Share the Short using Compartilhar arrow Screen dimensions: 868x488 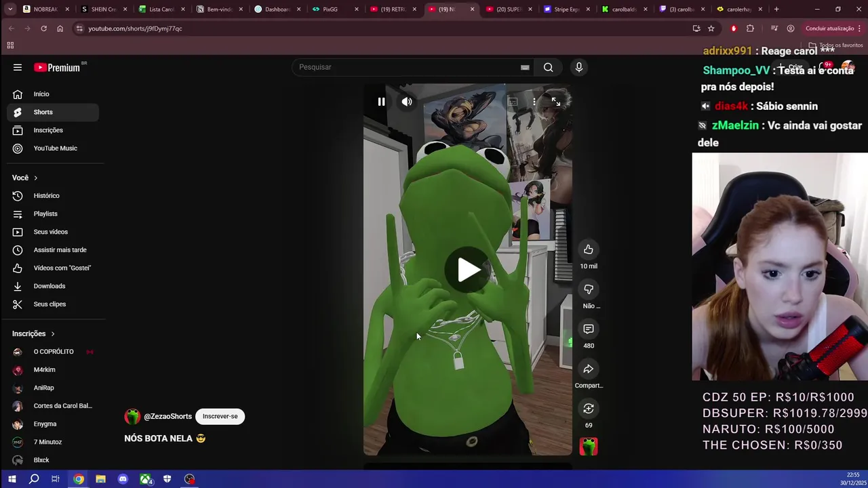coord(589,369)
